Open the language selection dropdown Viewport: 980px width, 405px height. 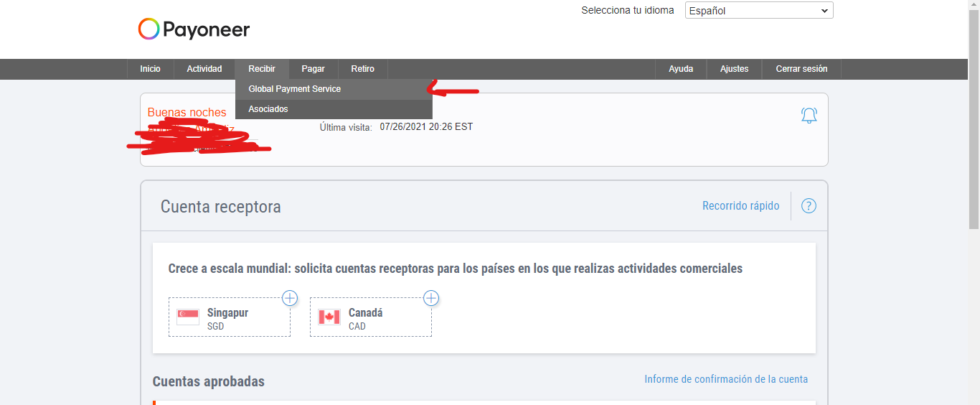[x=759, y=11]
